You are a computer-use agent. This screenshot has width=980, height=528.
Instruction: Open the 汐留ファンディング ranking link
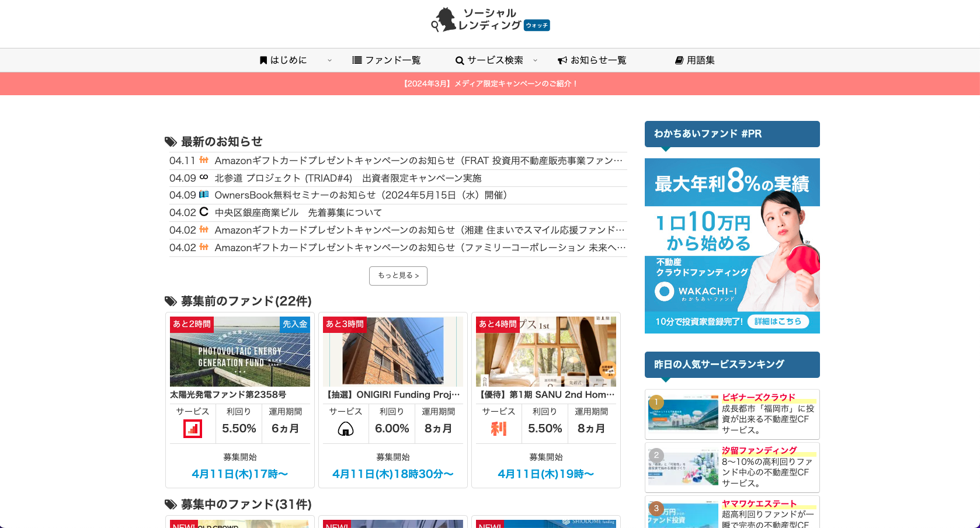[x=759, y=450]
